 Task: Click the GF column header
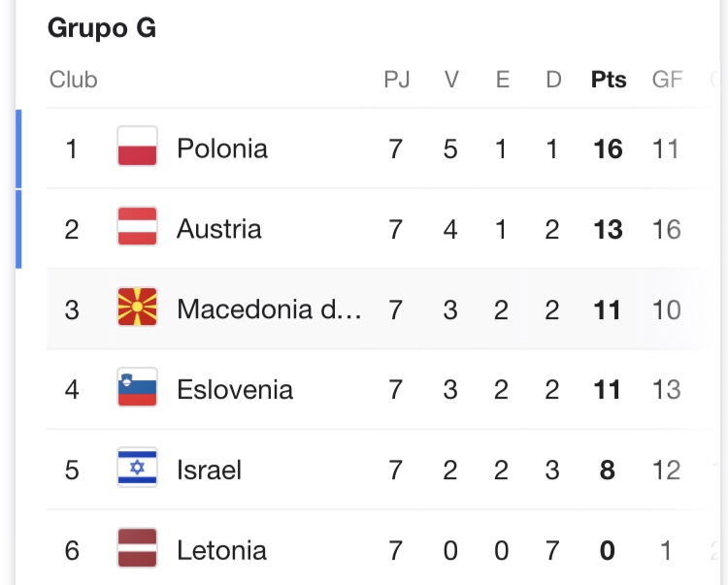pos(667,80)
